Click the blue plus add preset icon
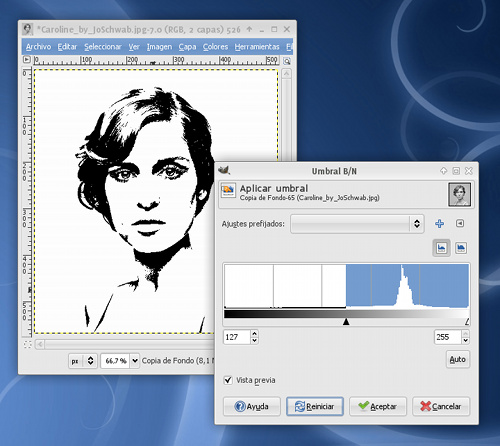The height and width of the screenshot is (446, 500). click(439, 223)
